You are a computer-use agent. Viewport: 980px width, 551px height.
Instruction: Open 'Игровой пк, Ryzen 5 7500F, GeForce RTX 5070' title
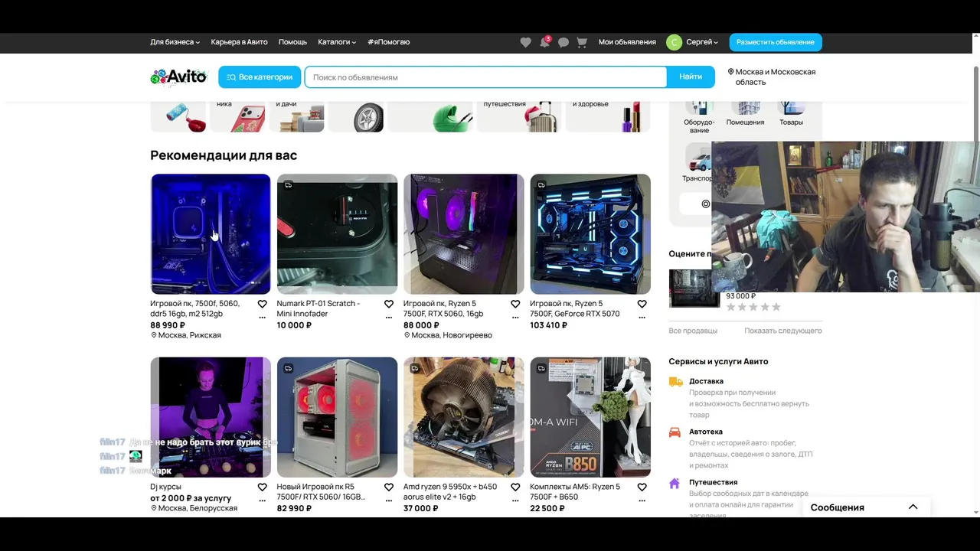(575, 308)
